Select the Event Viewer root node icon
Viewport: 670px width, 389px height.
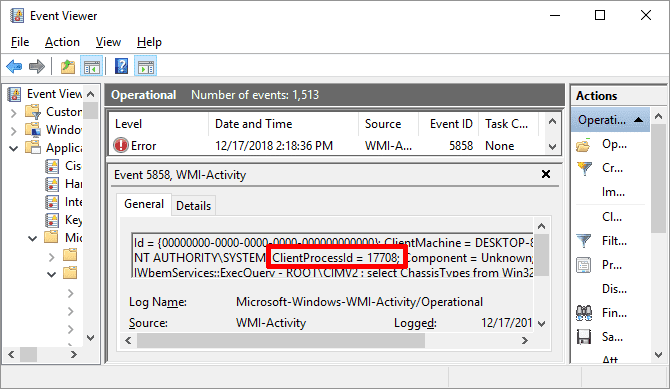[15, 94]
